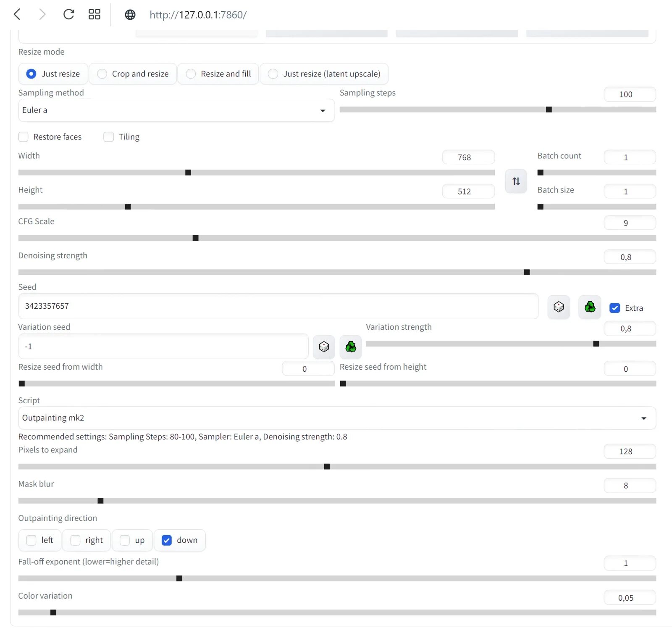Screen dimensions: 672x628
Task: Randomize variation seed with dice icon
Action: (324, 347)
